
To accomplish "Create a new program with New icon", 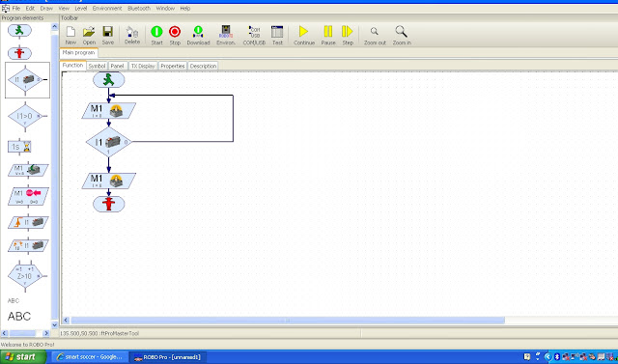I will [x=70, y=35].
